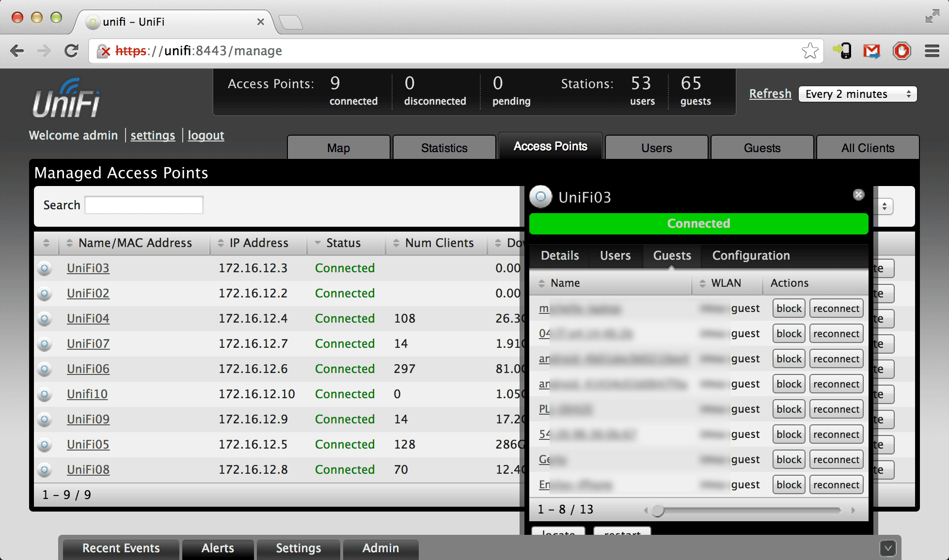This screenshot has width=949, height=560.
Task: Block the first guest in the list
Action: point(789,309)
